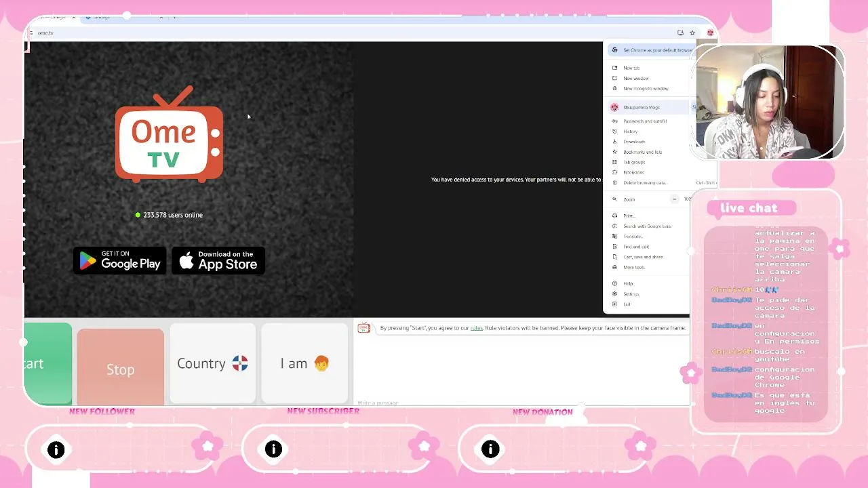Select New Incognito window
This screenshot has height=488, width=868.
pos(646,88)
